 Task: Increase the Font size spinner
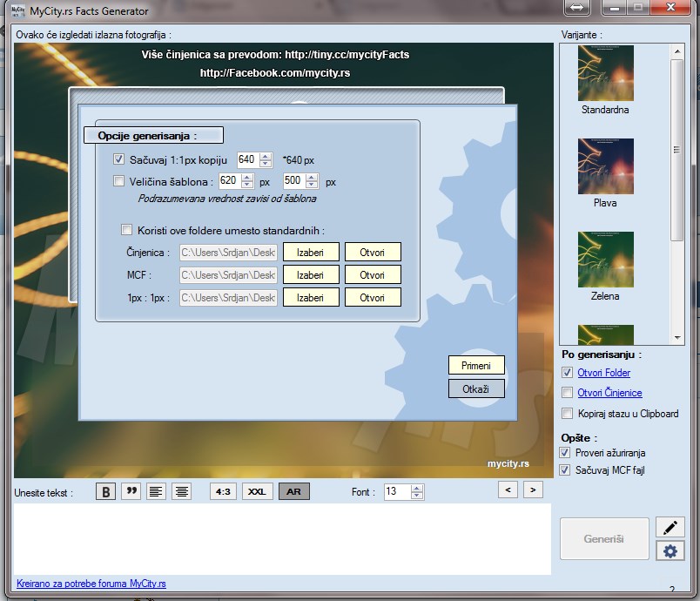click(416, 489)
